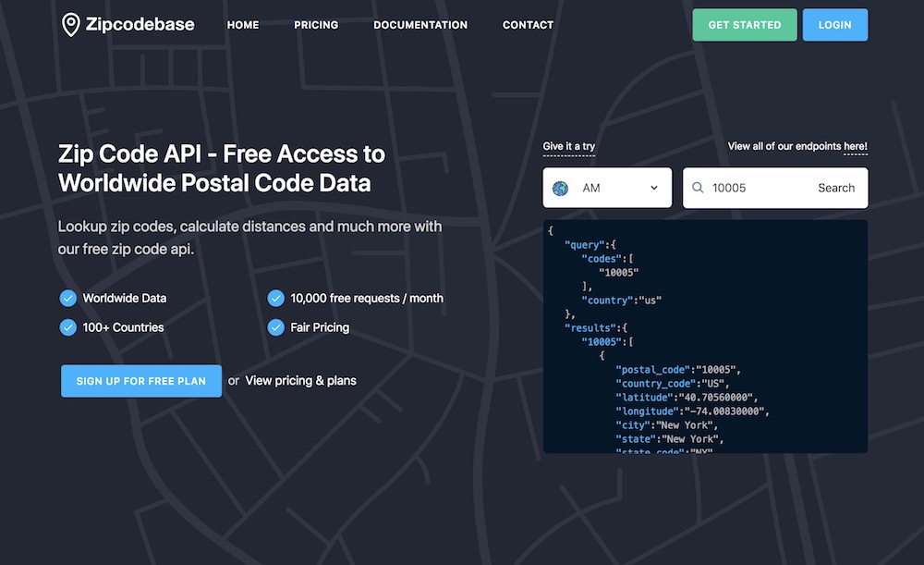Click the "country_code":"US" line

673,384
